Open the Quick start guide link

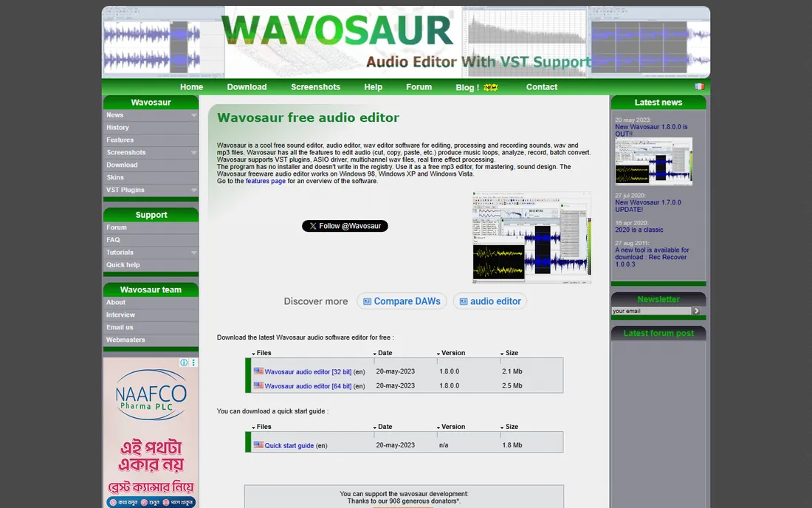coord(289,446)
